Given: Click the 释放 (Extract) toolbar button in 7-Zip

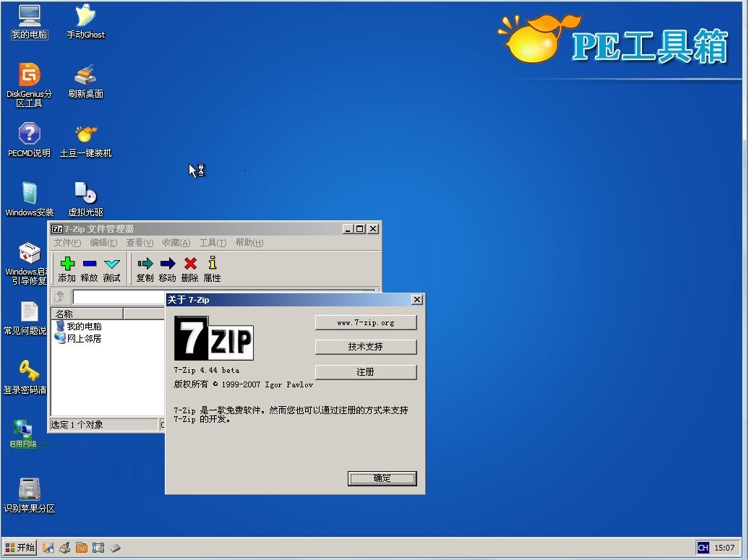Looking at the screenshot, I should 90,270.
